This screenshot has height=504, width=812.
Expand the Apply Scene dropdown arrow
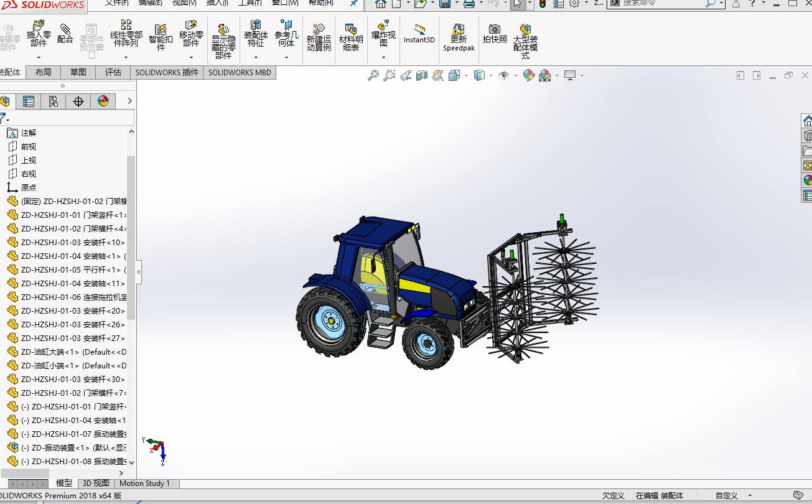point(557,75)
